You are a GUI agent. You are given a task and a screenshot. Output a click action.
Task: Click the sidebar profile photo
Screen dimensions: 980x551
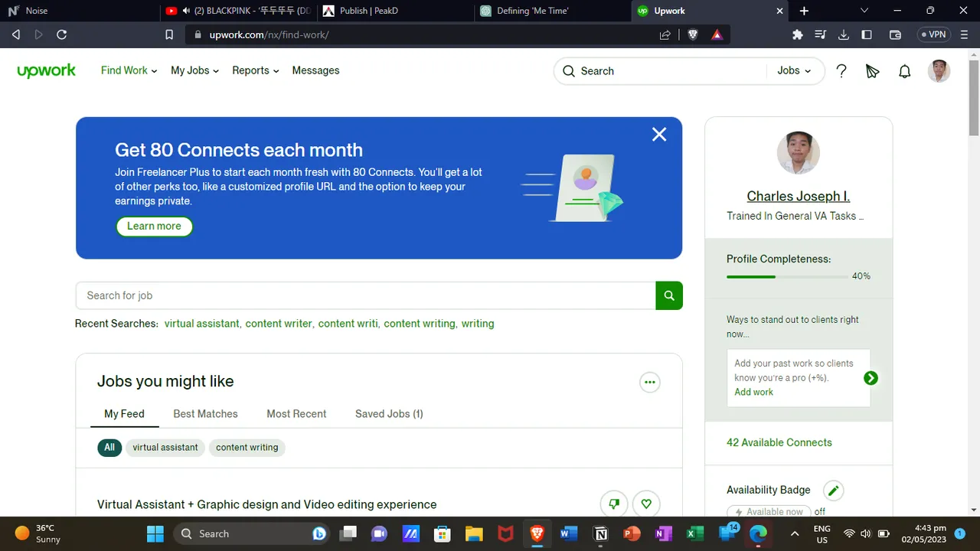799,153
